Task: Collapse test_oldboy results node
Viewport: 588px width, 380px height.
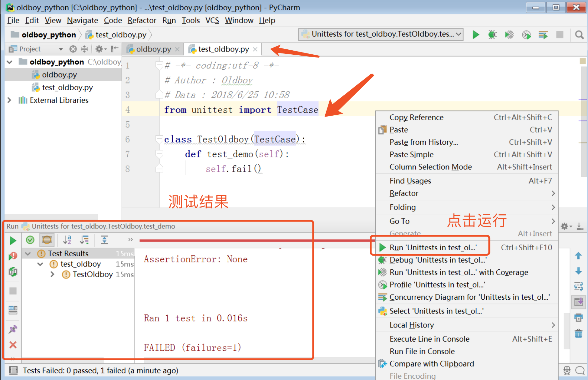Action: pyautogui.click(x=40, y=264)
